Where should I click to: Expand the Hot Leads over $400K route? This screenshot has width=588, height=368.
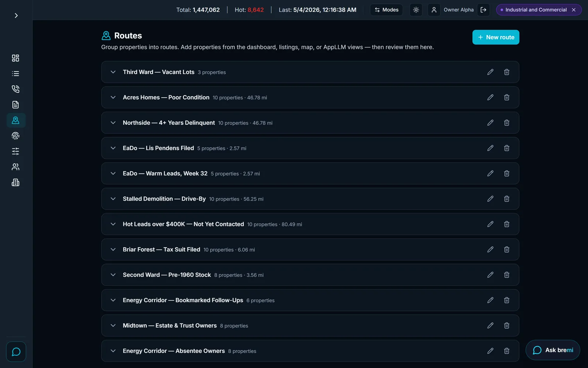coord(113,224)
